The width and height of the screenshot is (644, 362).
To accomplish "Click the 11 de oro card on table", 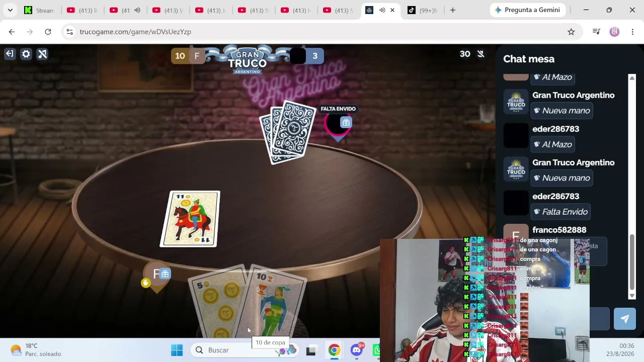I will (x=190, y=219).
